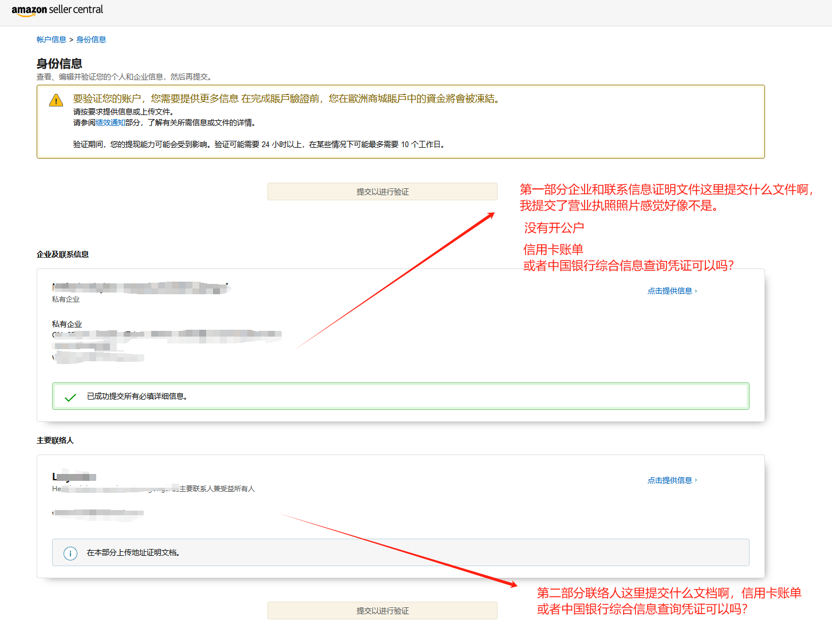Click the 已成功提交所有必填详细信息 banner
The image size is (832, 644).
400,396
